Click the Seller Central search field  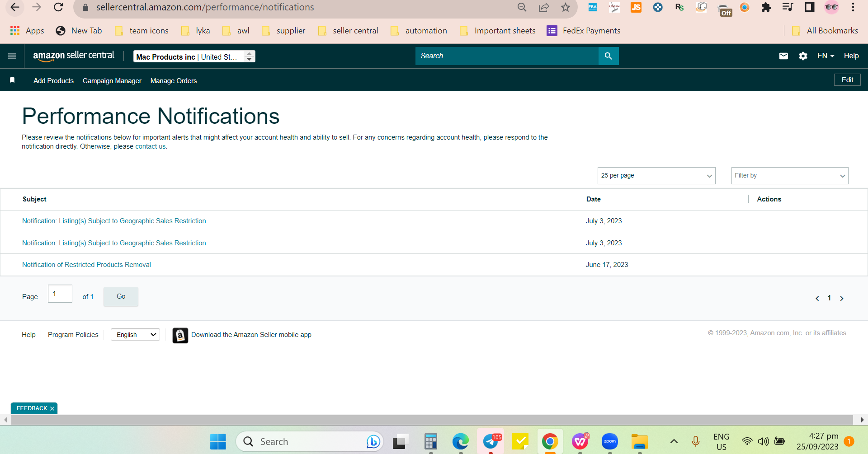[x=507, y=56]
